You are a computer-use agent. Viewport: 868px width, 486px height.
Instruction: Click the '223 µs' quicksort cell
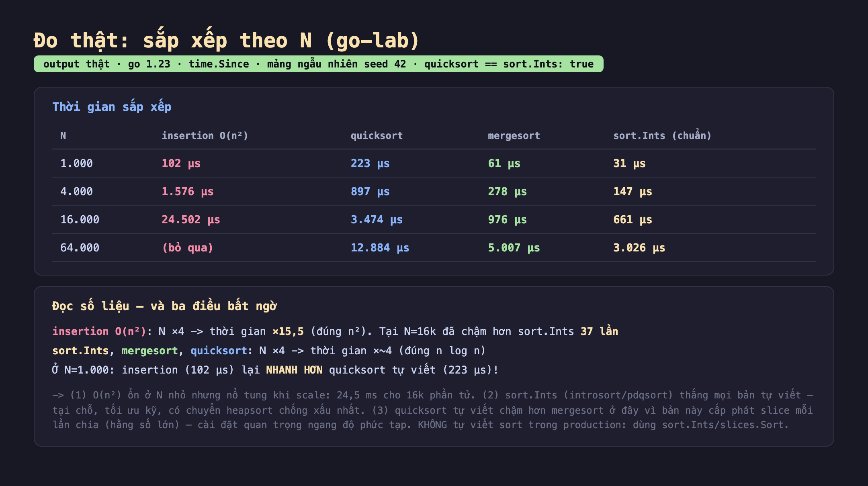click(370, 163)
